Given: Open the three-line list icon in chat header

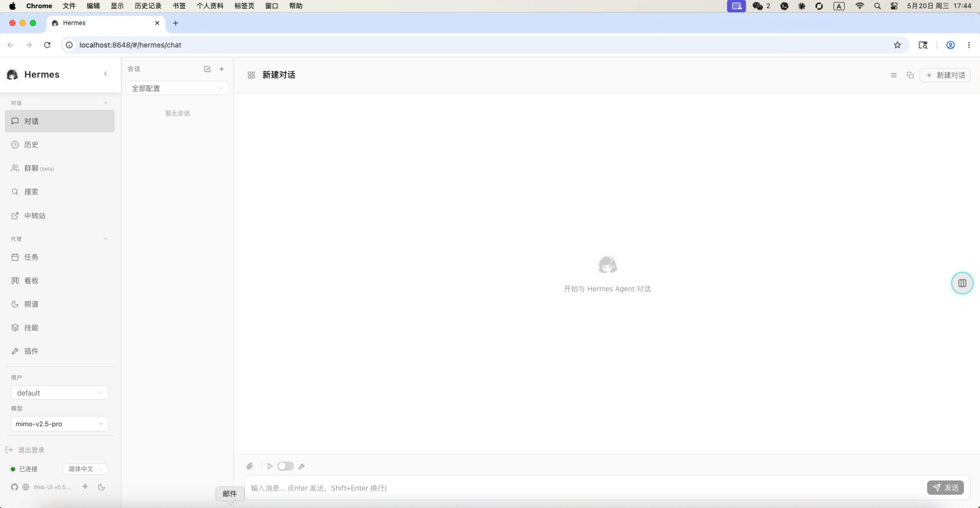Looking at the screenshot, I should [x=894, y=75].
